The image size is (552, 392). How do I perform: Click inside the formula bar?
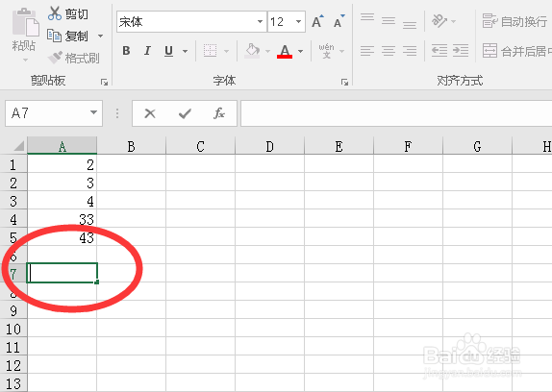[396, 113]
